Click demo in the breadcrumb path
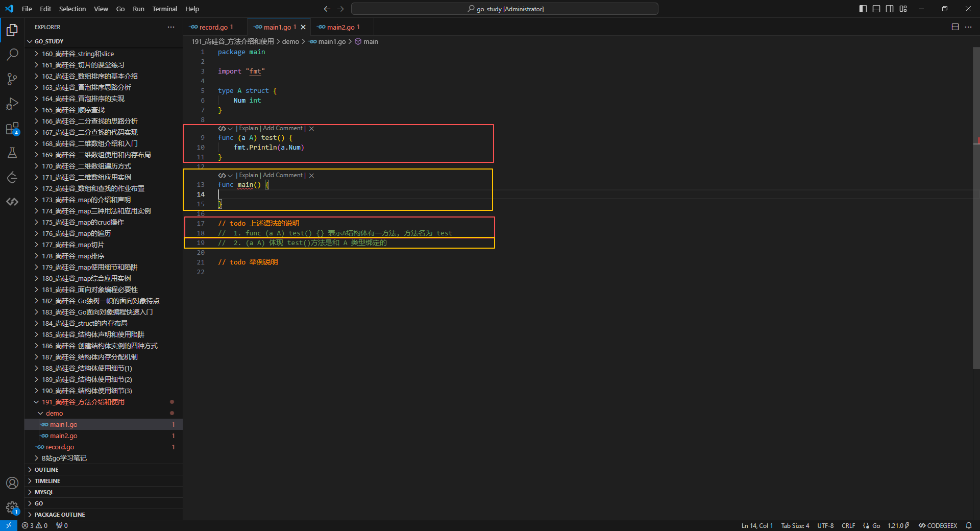Screen dimensions: 980x531 tap(290, 41)
